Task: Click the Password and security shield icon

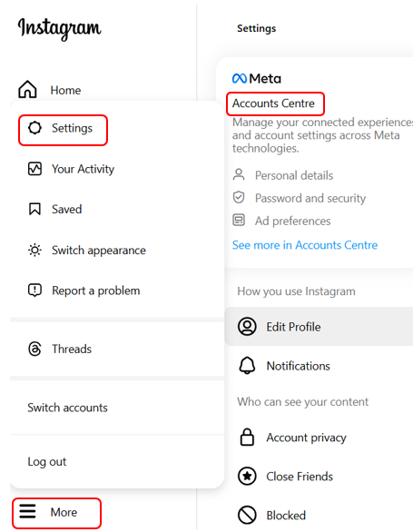Action: tap(239, 197)
